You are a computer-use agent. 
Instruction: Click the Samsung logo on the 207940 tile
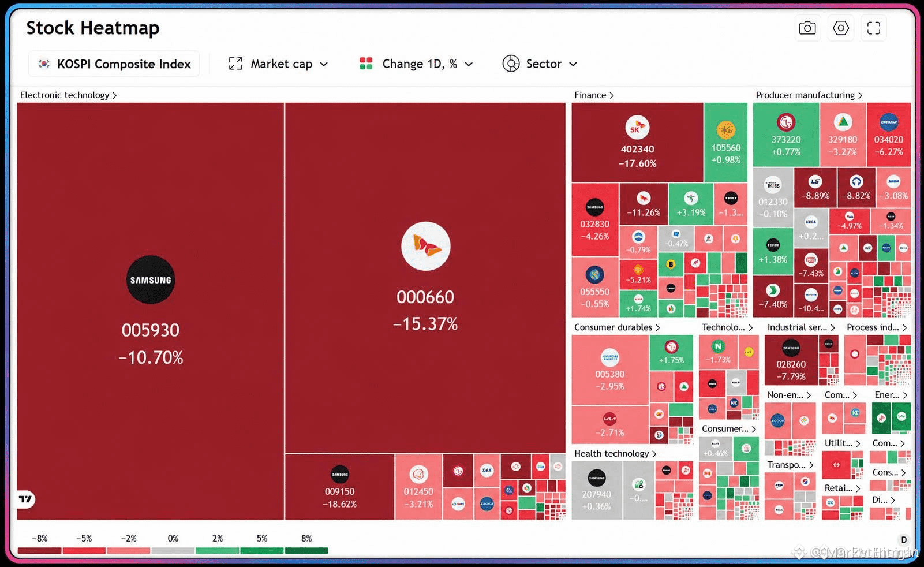(x=597, y=478)
